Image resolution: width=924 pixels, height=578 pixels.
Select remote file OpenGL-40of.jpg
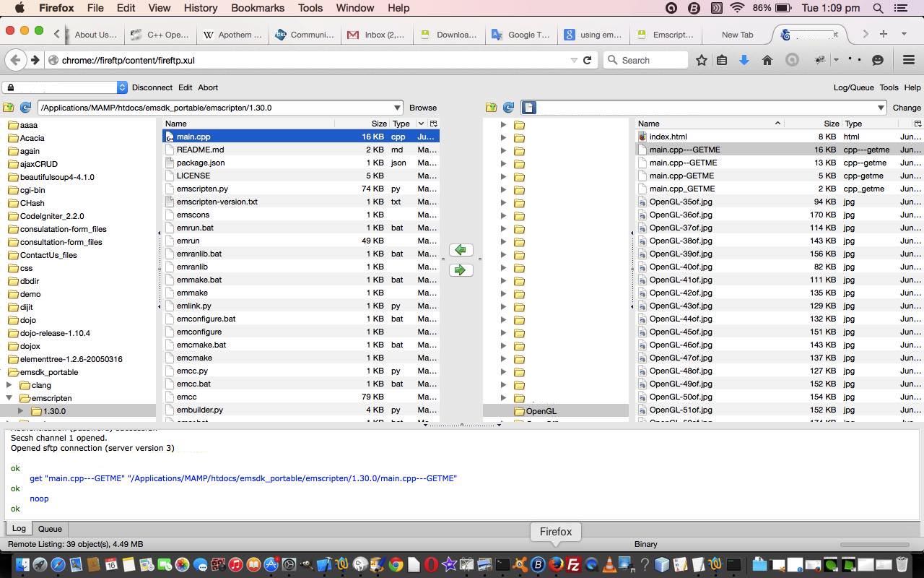coord(779,267)
